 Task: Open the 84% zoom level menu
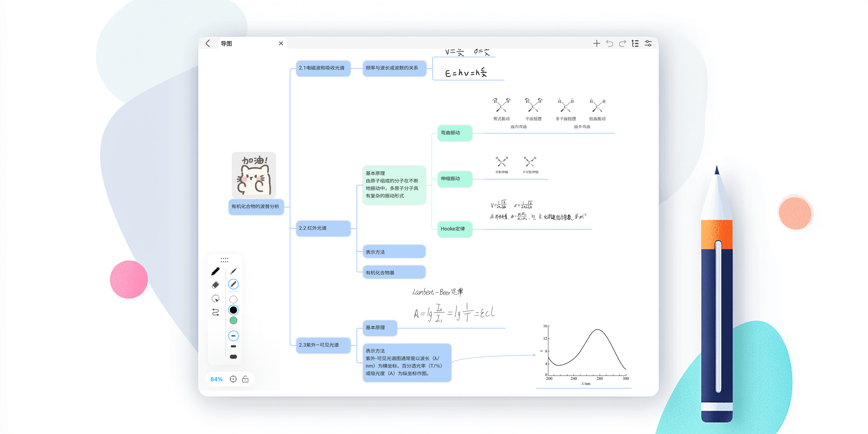click(216, 379)
